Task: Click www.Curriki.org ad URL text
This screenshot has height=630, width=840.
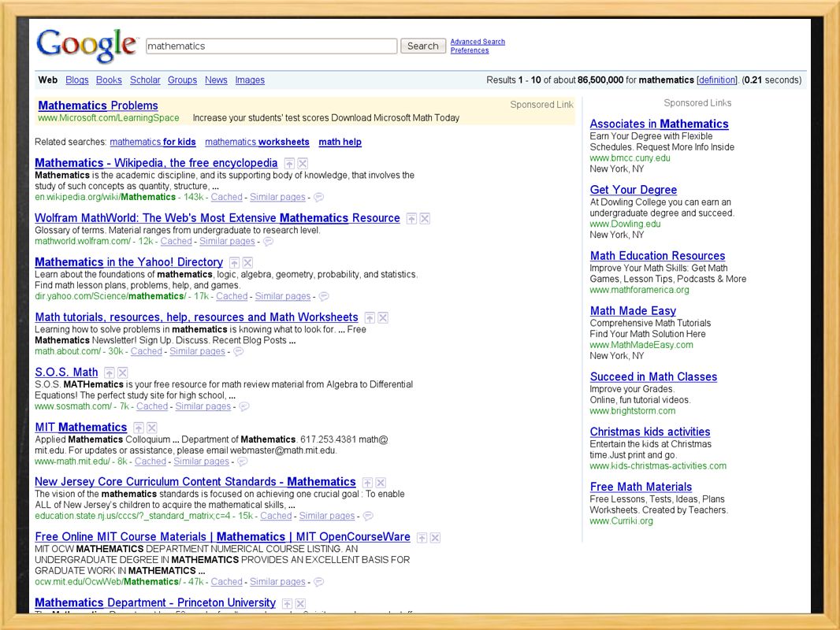Action: (x=622, y=521)
